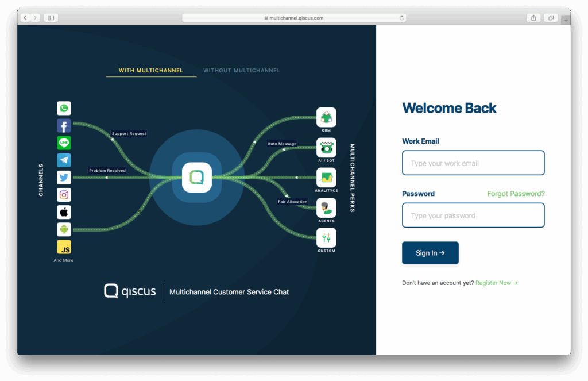Click the Instagram channel icon

click(x=64, y=194)
